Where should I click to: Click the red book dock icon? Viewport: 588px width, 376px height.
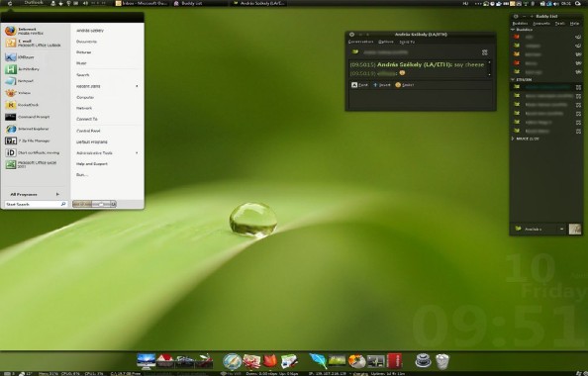[394, 360]
